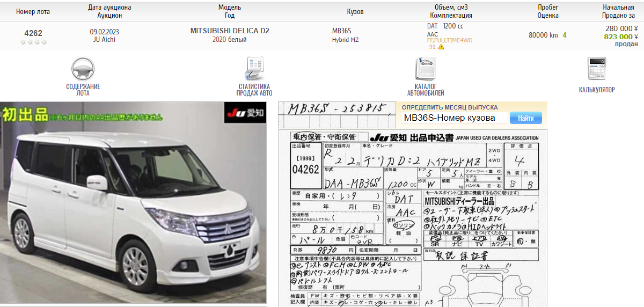
Task: Open the lot contents steering wheel icon
Action: click(x=83, y=69)
